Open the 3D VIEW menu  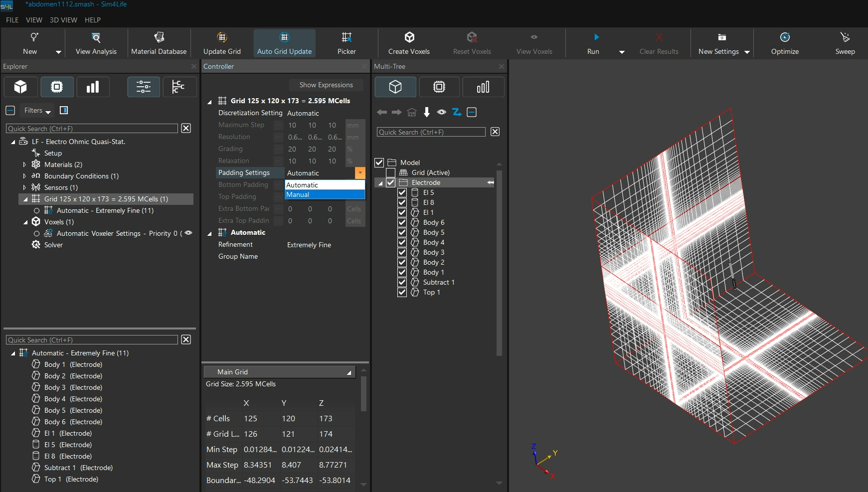click(63, 20)
